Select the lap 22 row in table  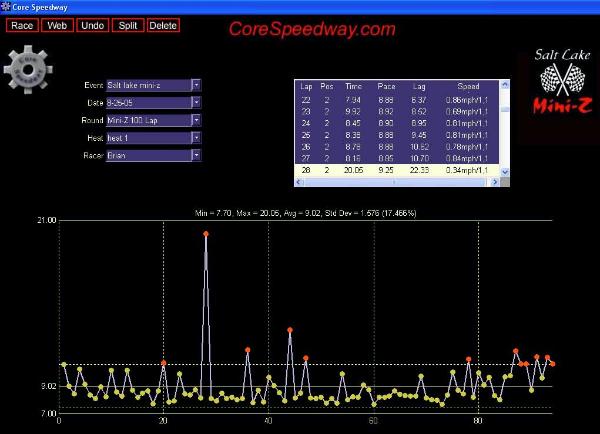click(397, 100)
